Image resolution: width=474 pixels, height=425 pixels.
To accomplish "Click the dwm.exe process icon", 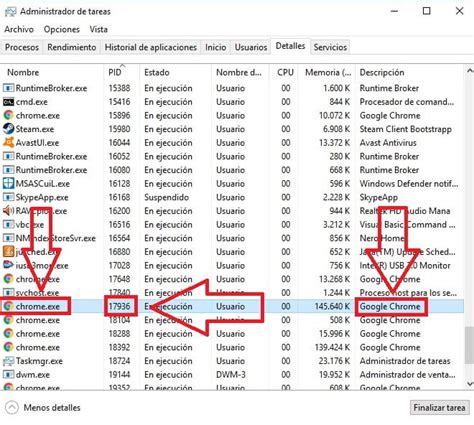I will point(8,375).
